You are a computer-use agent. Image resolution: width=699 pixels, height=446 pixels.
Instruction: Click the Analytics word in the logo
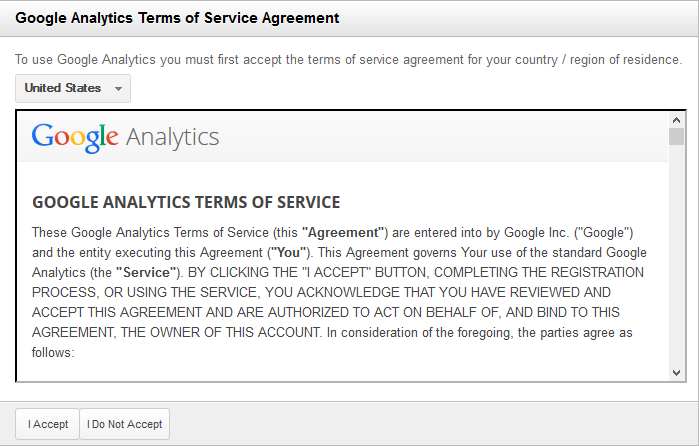[173, 137]
